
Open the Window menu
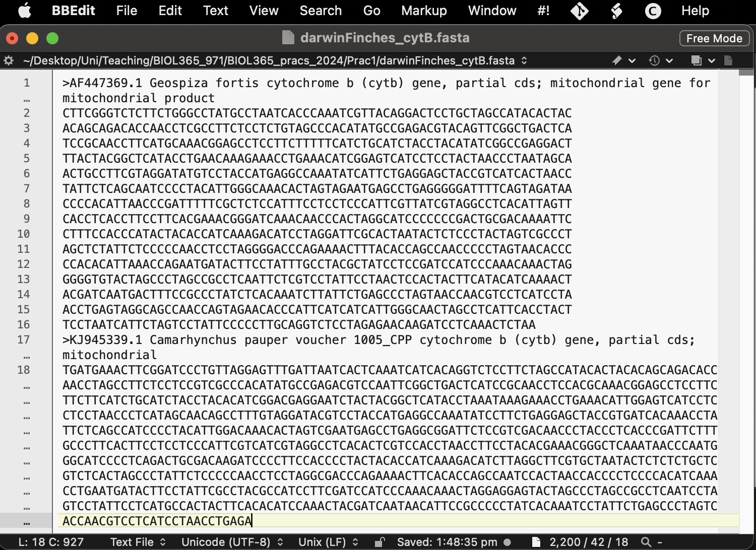[492, 11]
